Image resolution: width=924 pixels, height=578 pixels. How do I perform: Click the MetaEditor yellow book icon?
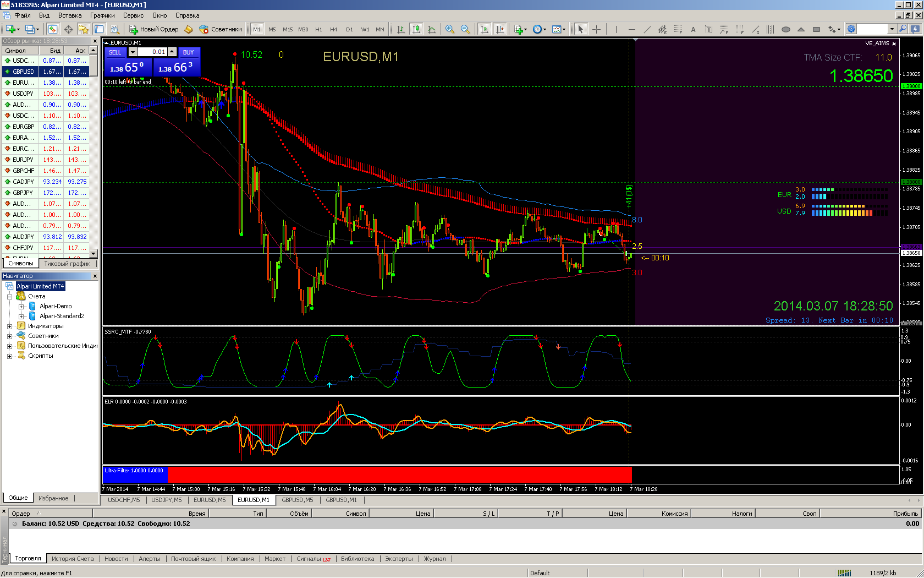tap(189, 29)
